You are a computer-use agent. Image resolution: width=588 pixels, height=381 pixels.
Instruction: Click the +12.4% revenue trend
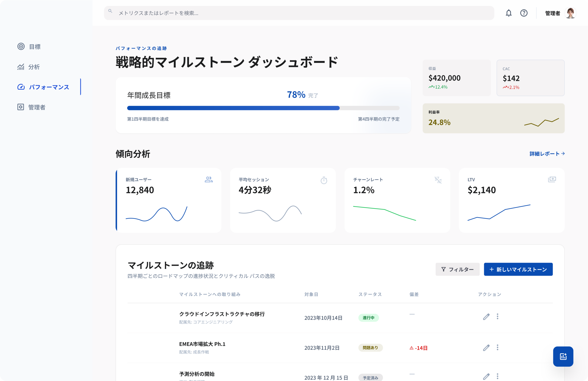[438, 87]
